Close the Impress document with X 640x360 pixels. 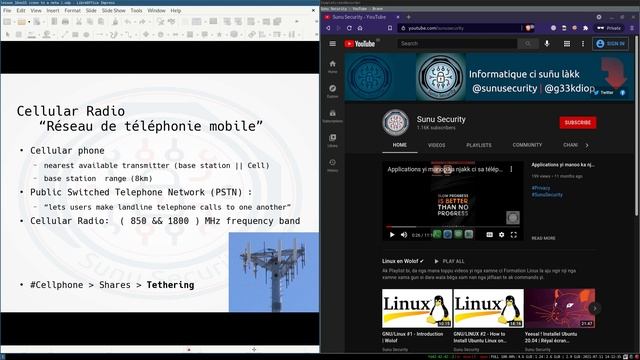pyautogui.click(x=313, y=10)
